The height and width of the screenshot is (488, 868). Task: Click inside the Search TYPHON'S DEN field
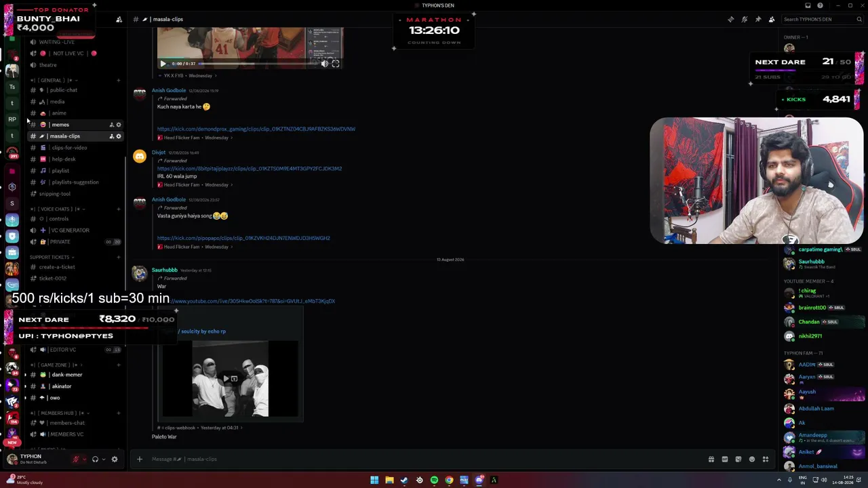point(821,20)
